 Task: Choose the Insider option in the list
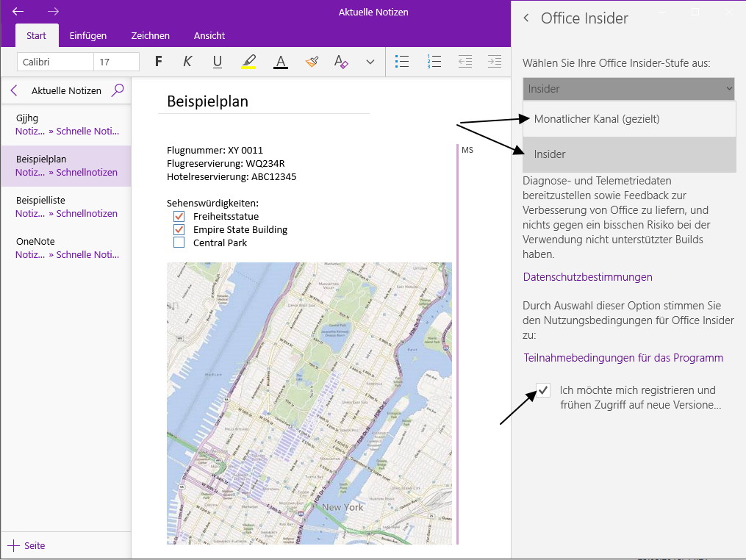point(629,154)
